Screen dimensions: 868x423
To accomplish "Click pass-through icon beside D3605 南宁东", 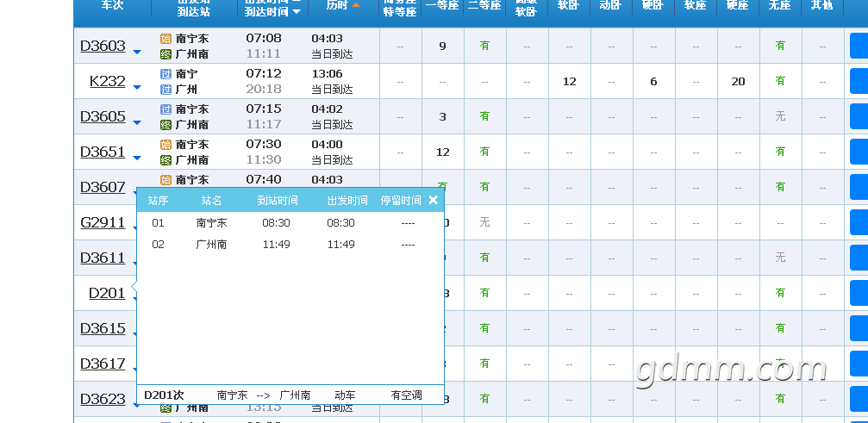I will (165, 109).
